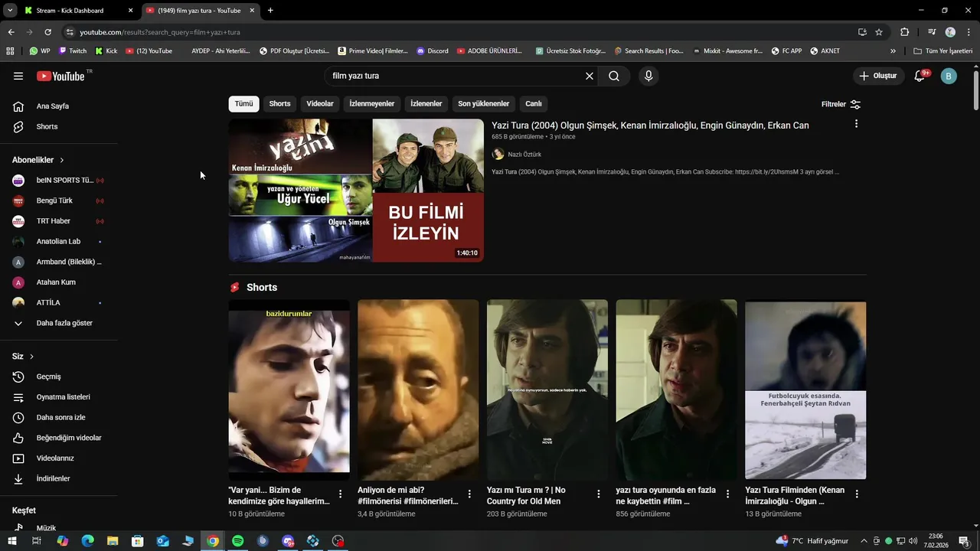980x551 pixels.
Task: Open the Twitch bookmark
Action: point(72,51)
